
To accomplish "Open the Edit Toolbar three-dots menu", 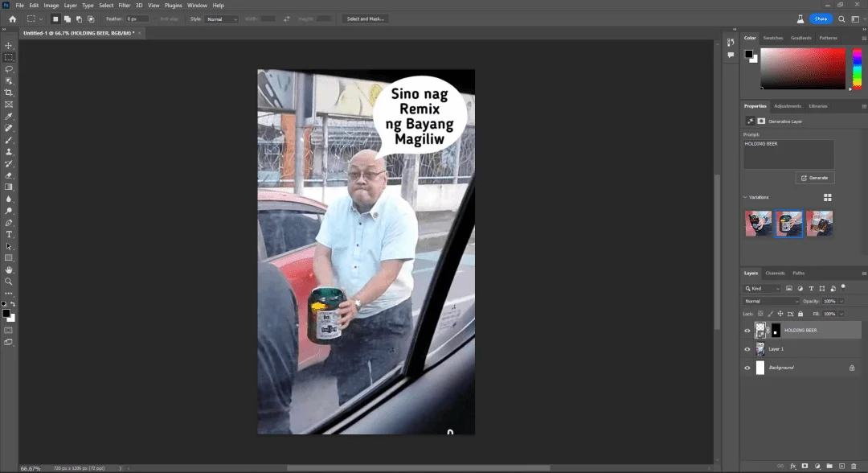I will [x=9, y=293].
